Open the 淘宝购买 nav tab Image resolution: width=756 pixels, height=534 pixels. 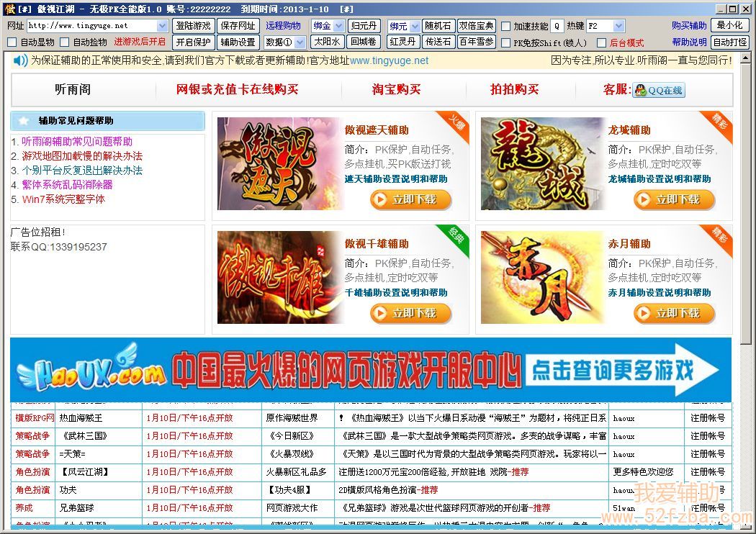[x=396, y=90]
